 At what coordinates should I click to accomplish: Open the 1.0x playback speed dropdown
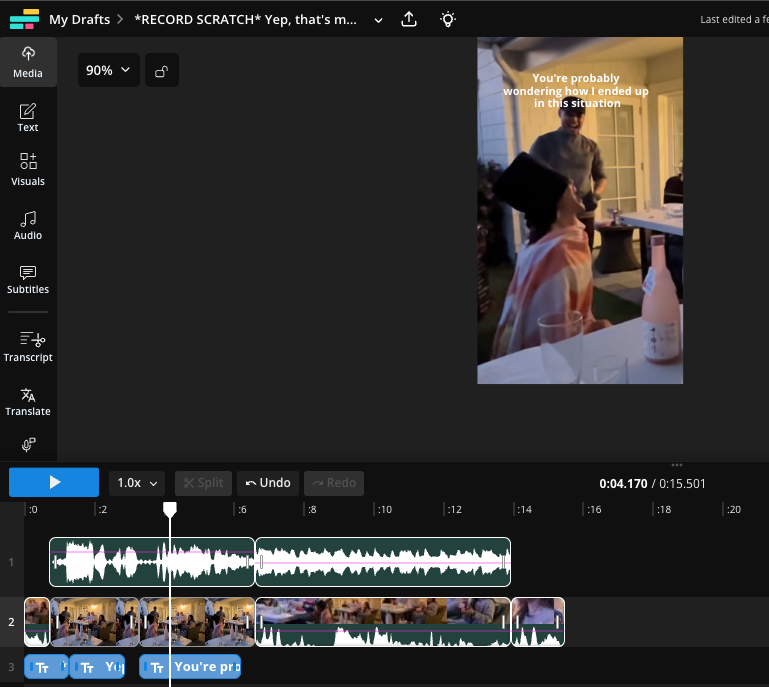coord(137,483)
